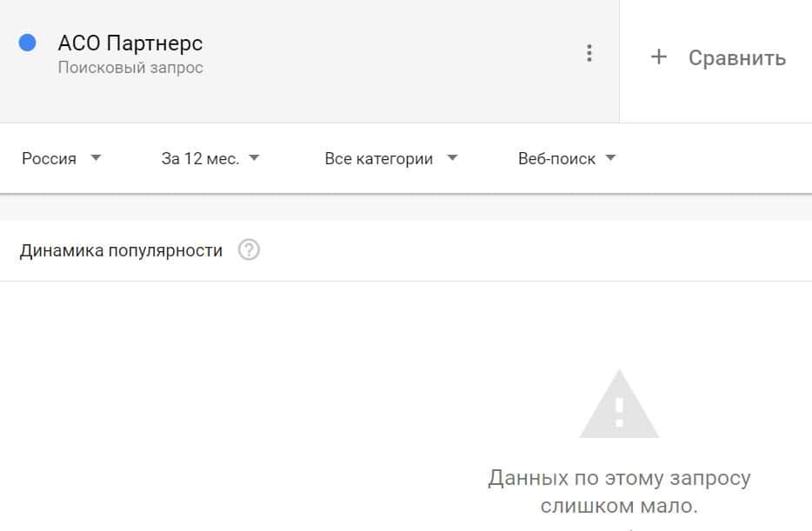Click the arrow next to Все категории

(x=451, y=158)
